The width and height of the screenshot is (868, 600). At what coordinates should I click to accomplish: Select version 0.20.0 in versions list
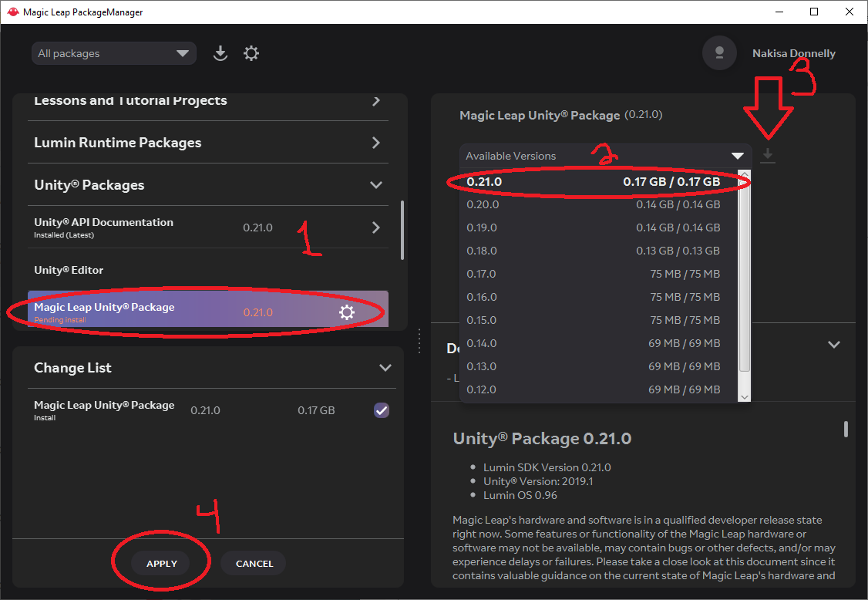[598, 204]
